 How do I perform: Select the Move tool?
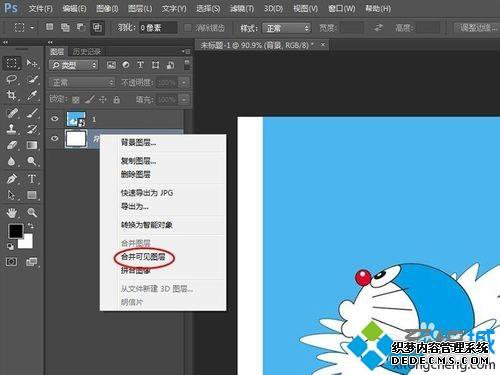32,63
